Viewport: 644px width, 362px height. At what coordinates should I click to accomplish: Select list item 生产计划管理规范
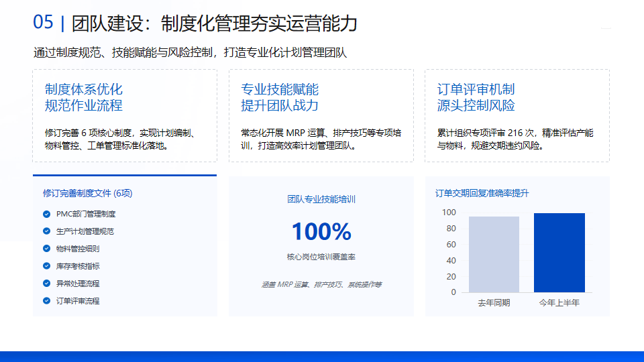(85, 231)
